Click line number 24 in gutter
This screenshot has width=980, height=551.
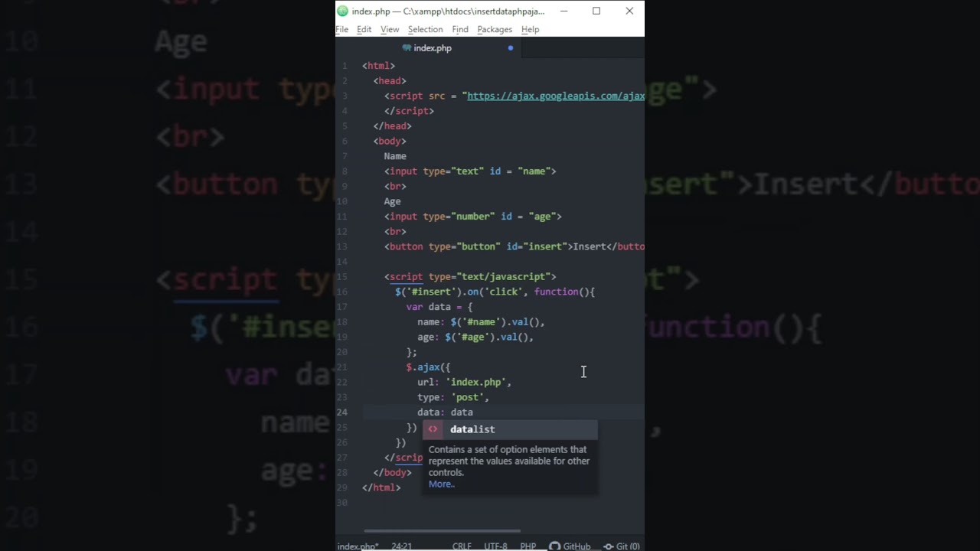(341, 412)
